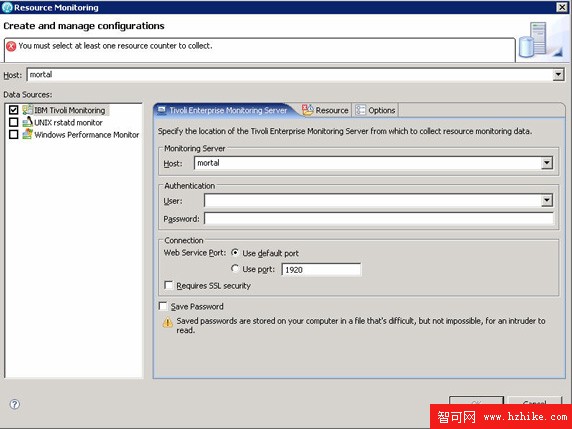Click the Data Sources label
The image size is (572, 429).
point(28,94)
